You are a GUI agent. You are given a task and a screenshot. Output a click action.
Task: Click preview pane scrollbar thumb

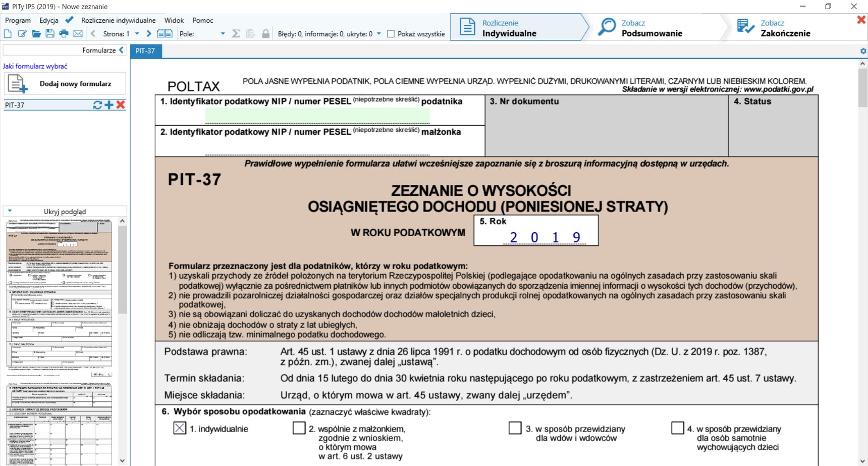(x=122, y=270)
